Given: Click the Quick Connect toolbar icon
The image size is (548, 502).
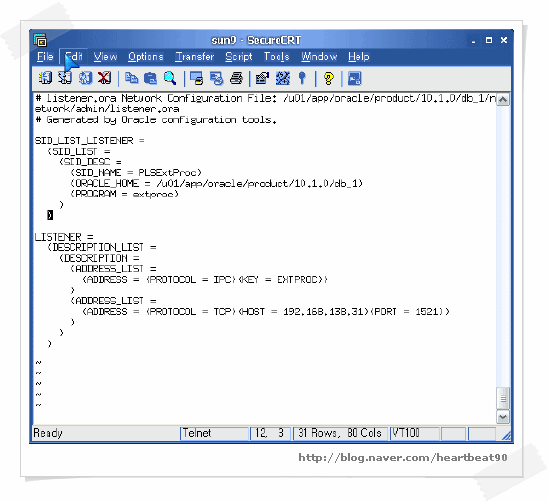Looking at the screenshot, I should coord(65,78).
